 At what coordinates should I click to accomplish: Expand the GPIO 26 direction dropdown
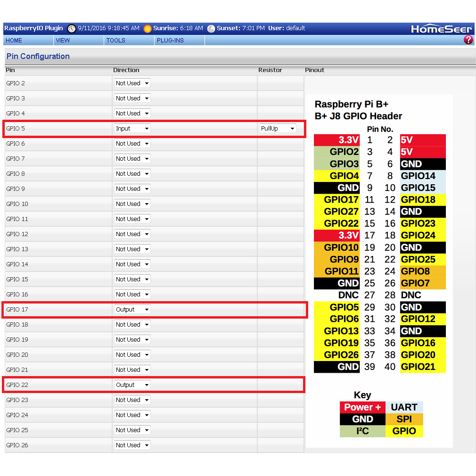point(132,445)
